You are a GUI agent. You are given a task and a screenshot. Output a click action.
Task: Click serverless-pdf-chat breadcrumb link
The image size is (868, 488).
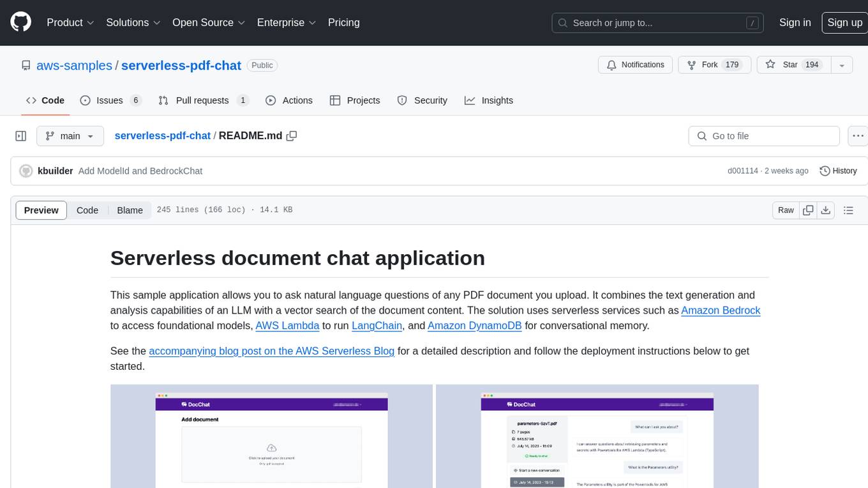162,135
